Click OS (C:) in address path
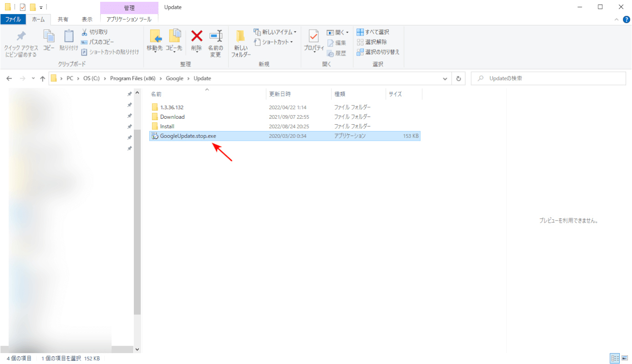The image size is (632, 364). [91, 78]
